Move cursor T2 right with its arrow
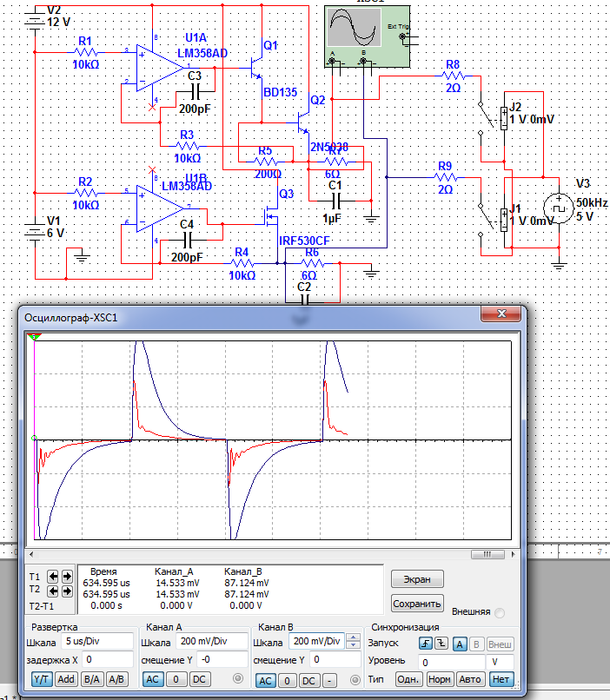The width and height of the screenshot is (610, 700). click(67, 591)
